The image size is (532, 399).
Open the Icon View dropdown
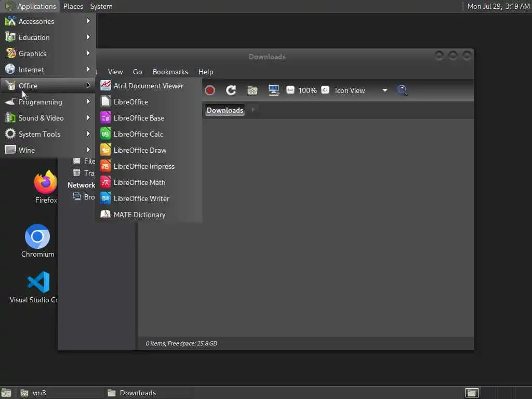[x=361, y=90]
